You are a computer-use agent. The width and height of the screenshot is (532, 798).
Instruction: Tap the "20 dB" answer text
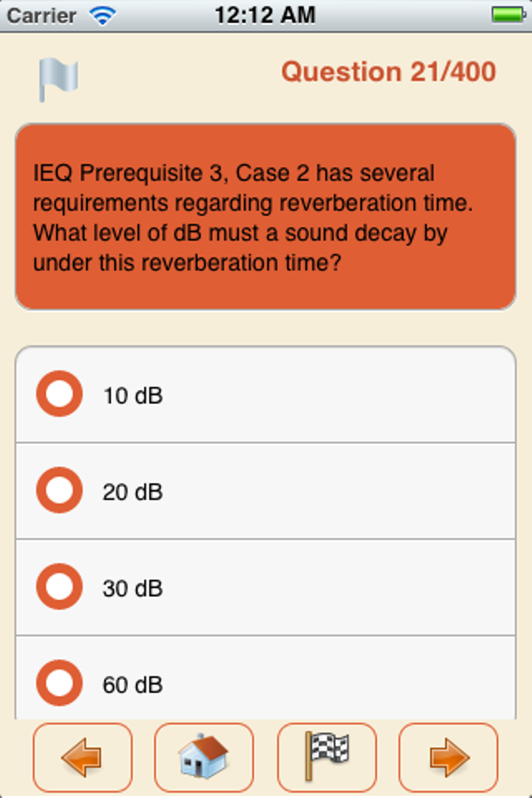point(133,492)
